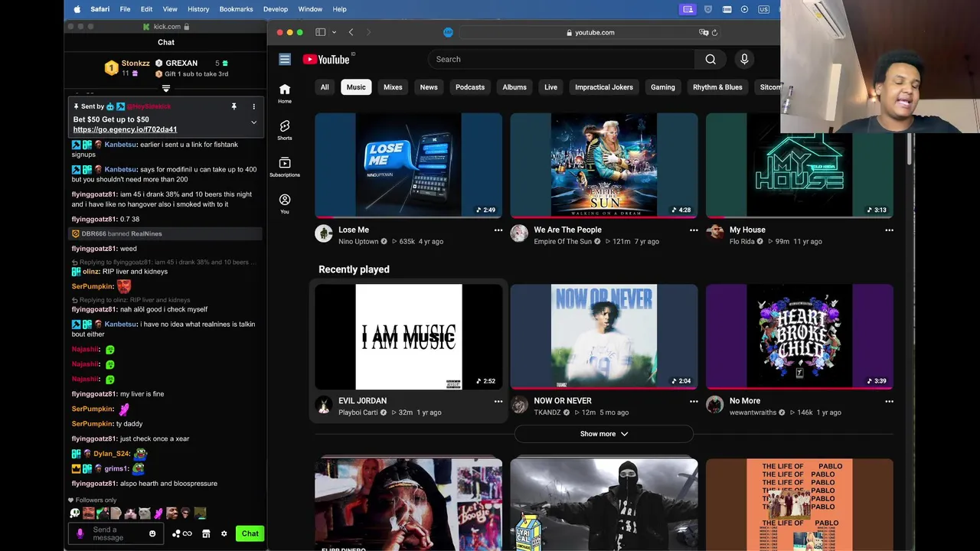Click the purple microphone in chat input
Viewport: 980px width, 551px height.
pyautogui.click(x=80, y=533)
